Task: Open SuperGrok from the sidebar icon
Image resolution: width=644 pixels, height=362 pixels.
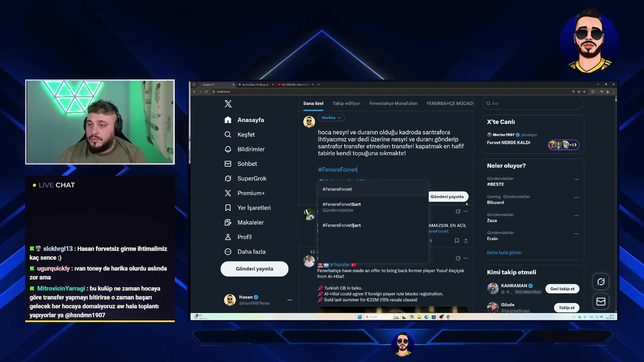Action: pyautogui.click(x=228, y=178)
